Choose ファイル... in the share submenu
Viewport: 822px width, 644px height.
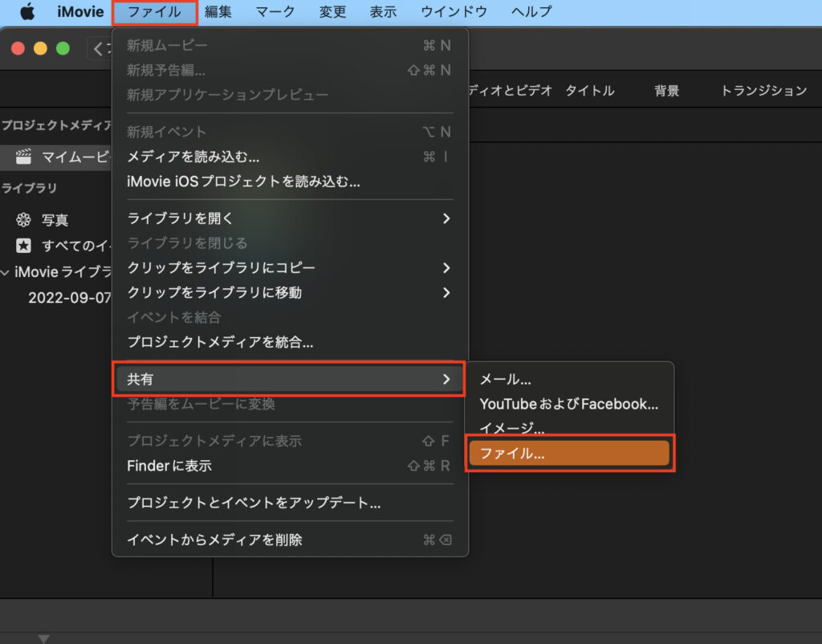point(568,454)
